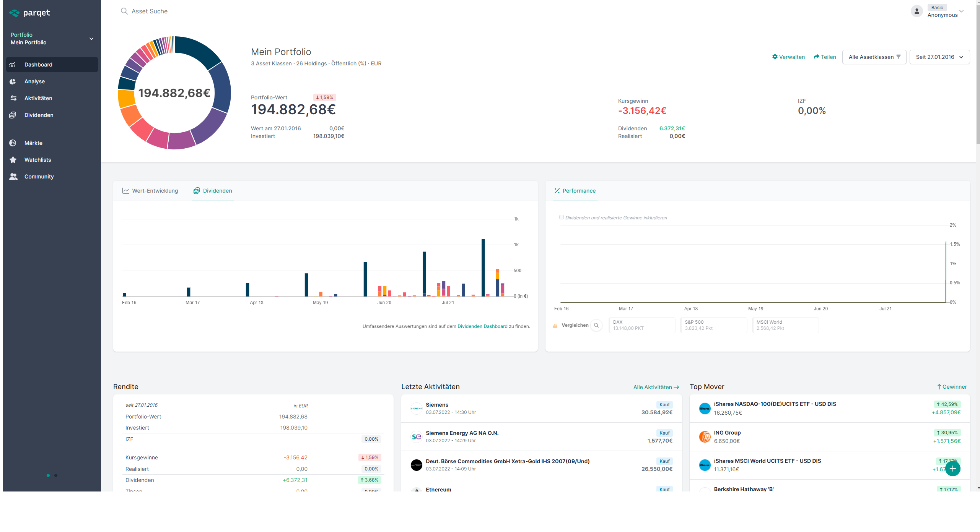Screen dimensions: 980x532
Task: Open the Alle Assetklassen filter dropdown
Action: (874, 57)
